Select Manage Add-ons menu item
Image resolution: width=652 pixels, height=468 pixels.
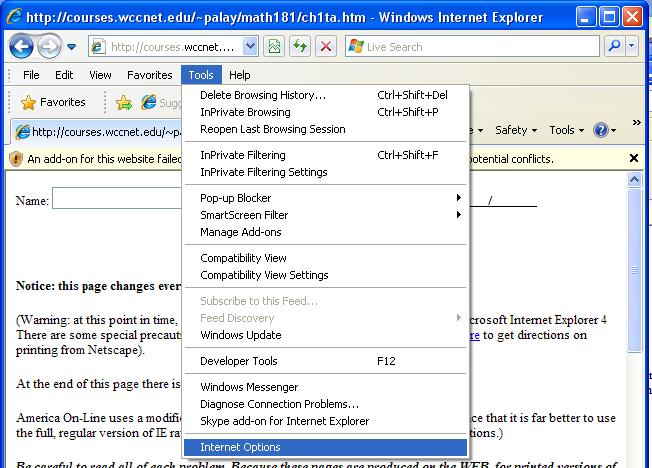[241, 232]
